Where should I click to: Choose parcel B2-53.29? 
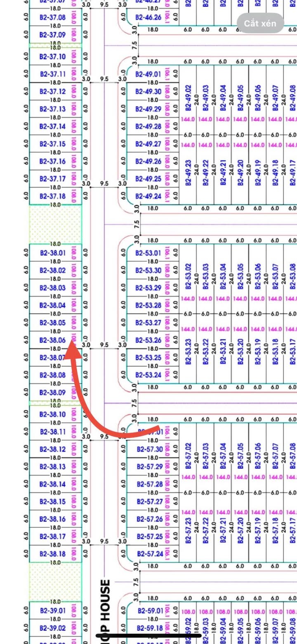pyautogui.click(x=148, y=288)
